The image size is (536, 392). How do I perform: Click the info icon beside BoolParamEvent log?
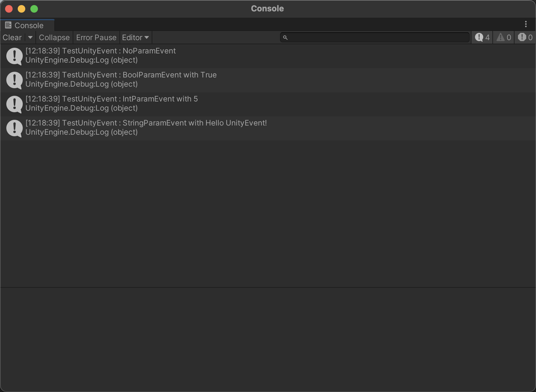point(14,80)
